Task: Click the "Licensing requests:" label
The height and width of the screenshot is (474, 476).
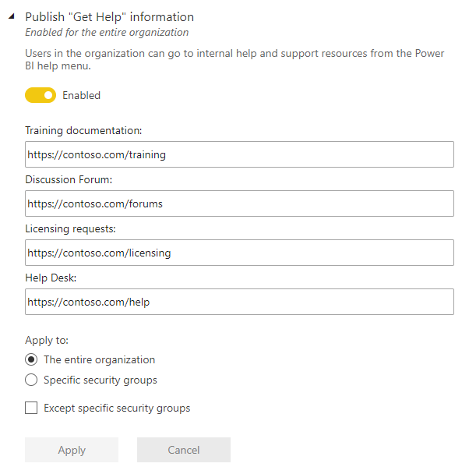Action: pos(70,228)
